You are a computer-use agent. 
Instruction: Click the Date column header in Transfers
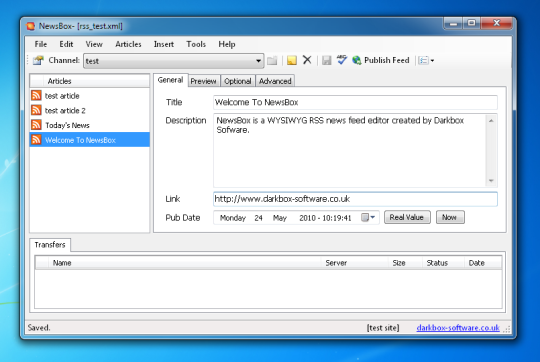pyautogui.click(x=483, y=263)
